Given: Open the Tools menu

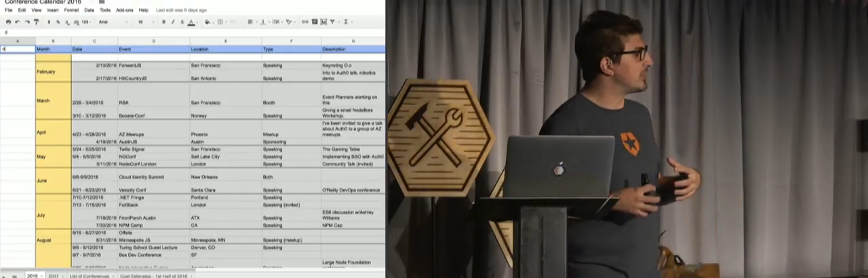Looking at the screenshot, I should 105,10.
